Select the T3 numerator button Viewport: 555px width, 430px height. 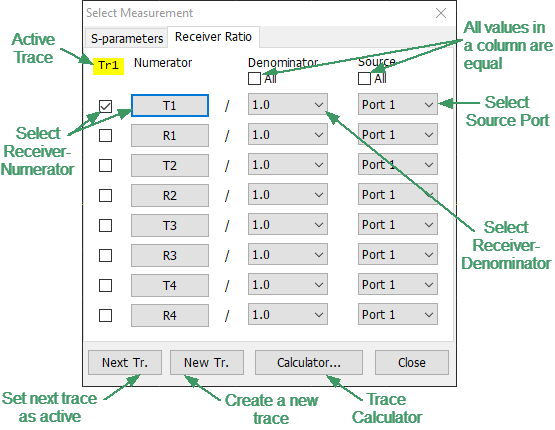click(170, 225)
